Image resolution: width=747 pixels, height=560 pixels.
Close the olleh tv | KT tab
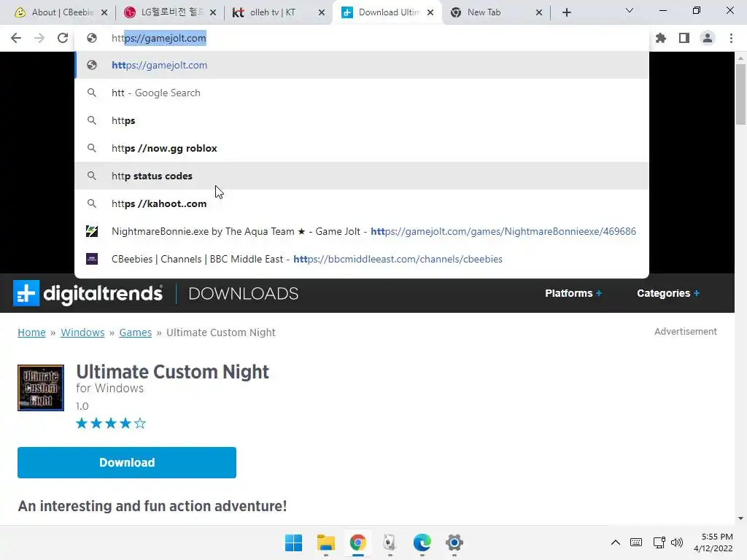point(322,12)
